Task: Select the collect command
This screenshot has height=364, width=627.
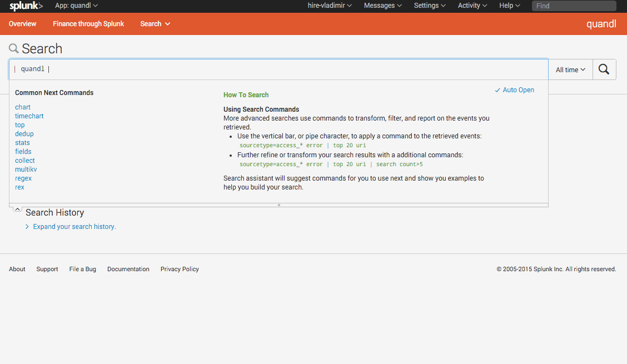Action: tap(25, 161)
